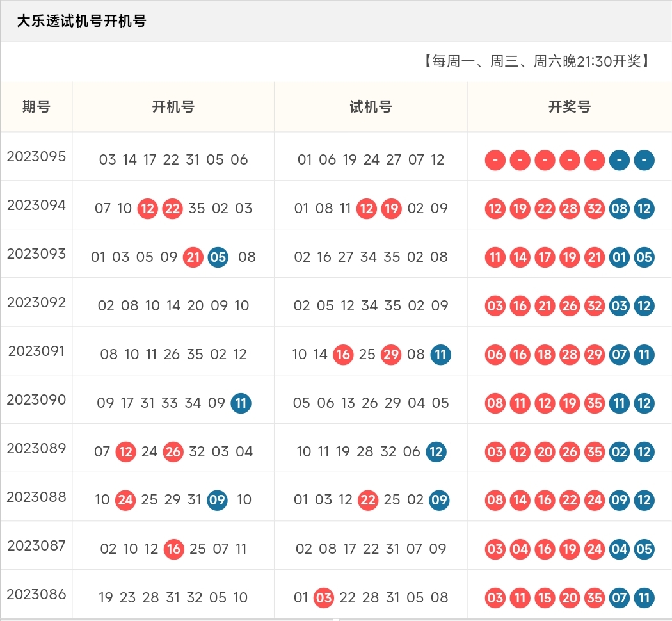Click blue ball 07 in 2023086 开奖号

[620, 598]
